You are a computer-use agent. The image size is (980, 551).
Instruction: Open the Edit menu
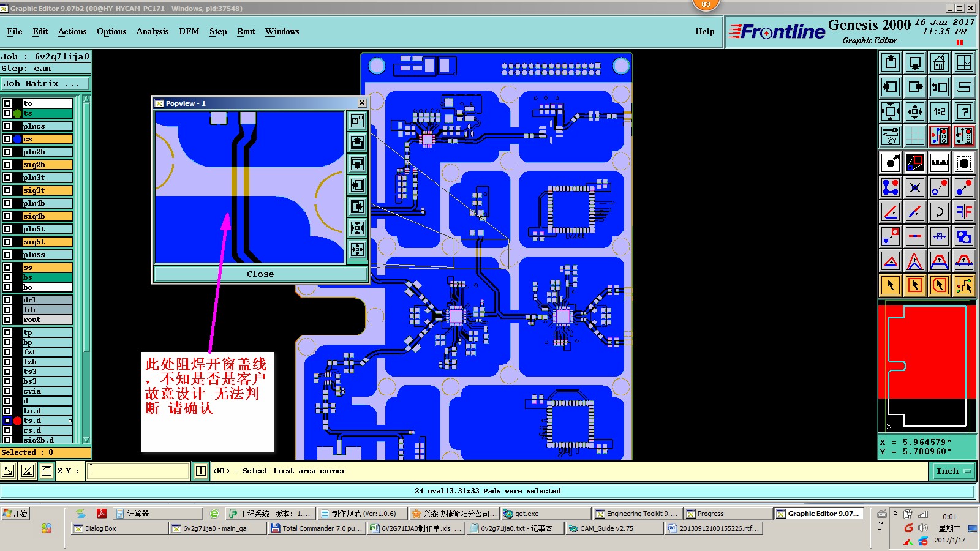[x=40, y=31]
